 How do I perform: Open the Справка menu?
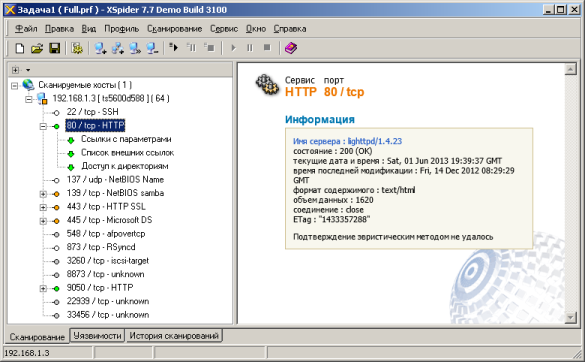[290, 29]
